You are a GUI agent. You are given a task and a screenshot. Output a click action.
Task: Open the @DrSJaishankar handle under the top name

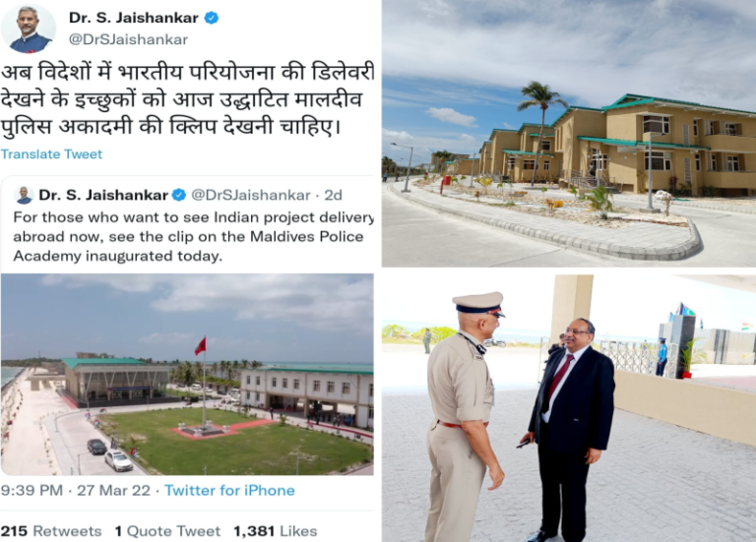128,39
